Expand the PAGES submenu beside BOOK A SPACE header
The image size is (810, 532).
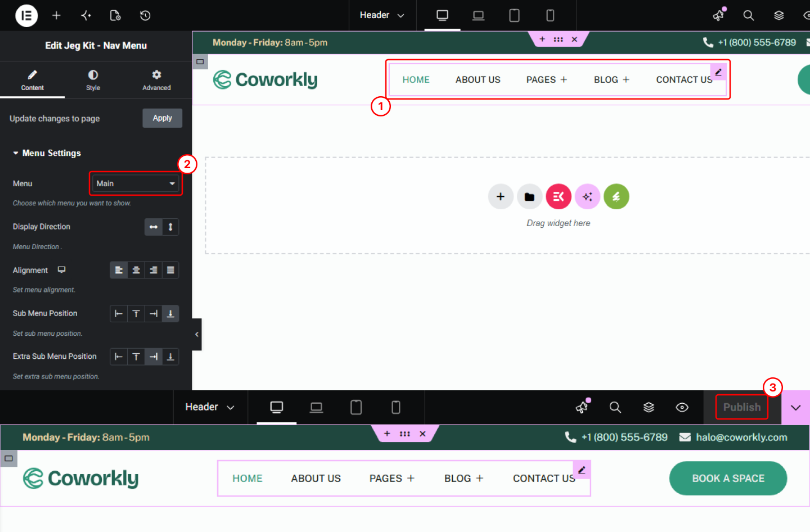(x=411, y=479)
